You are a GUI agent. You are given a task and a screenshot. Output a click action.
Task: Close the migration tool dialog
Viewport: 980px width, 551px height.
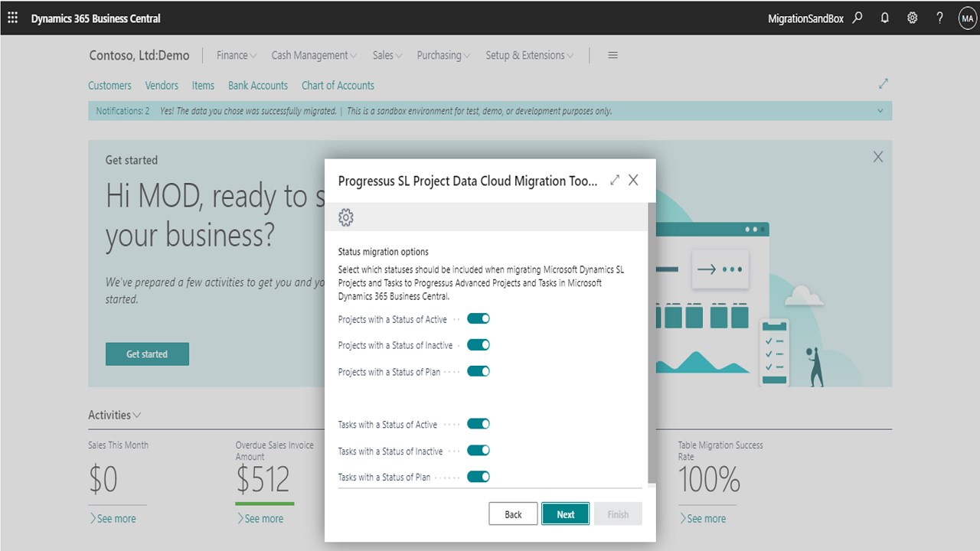tap(633, 181)
